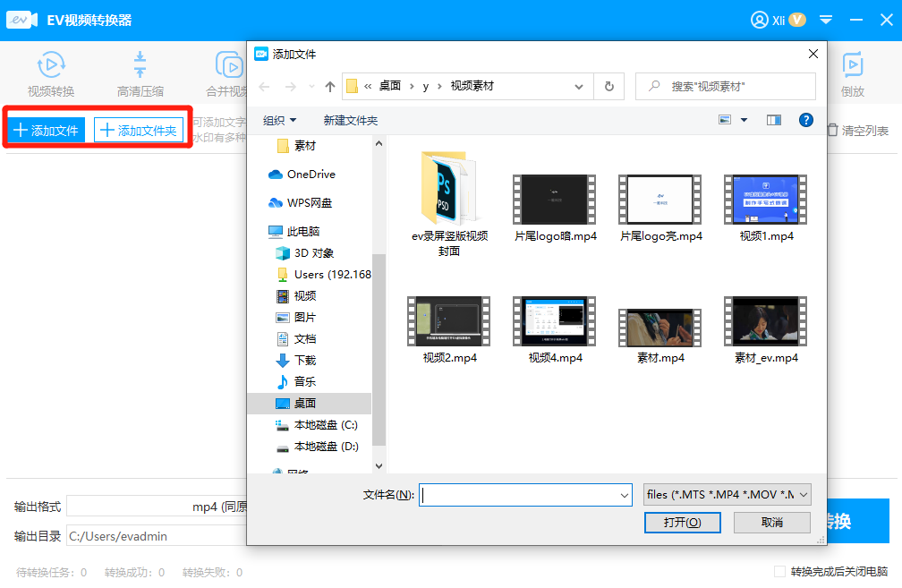Click 桌面 in the address breadcrumb

pos(389,86)
